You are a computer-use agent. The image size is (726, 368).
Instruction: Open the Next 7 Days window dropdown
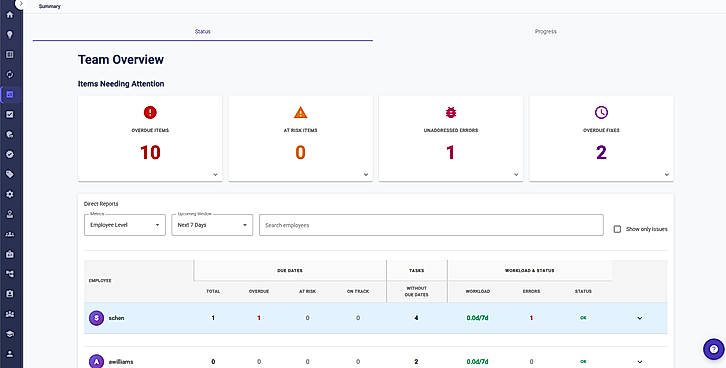tap(212, 225)
